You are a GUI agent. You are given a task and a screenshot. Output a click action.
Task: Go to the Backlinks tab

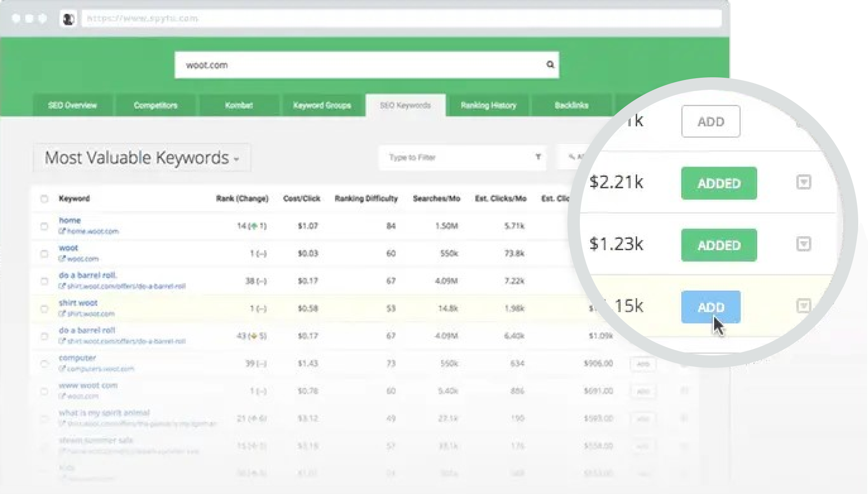(x=571, y=105)
